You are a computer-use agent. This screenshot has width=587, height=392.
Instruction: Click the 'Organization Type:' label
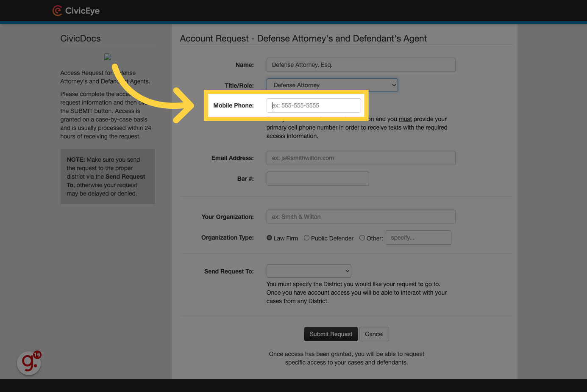click(x=228, y=237)
